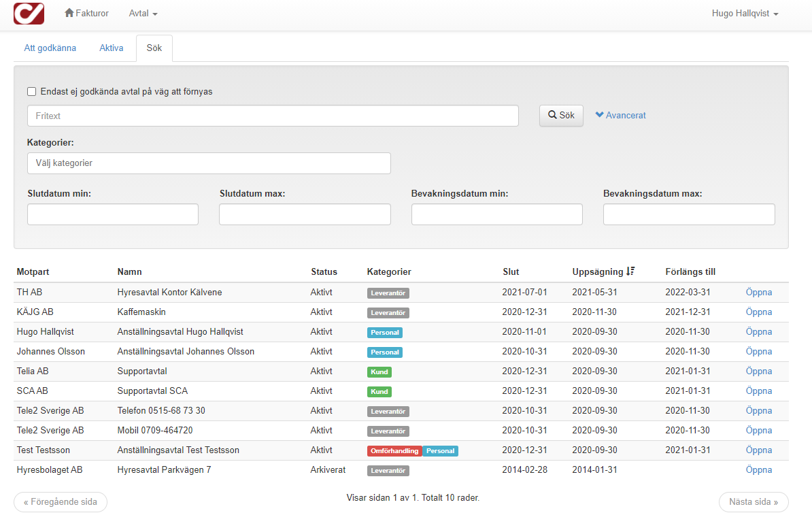Expand the Avtal dropdown menu
This screenshot has height=530, width=812.
(x=143, y=14)
